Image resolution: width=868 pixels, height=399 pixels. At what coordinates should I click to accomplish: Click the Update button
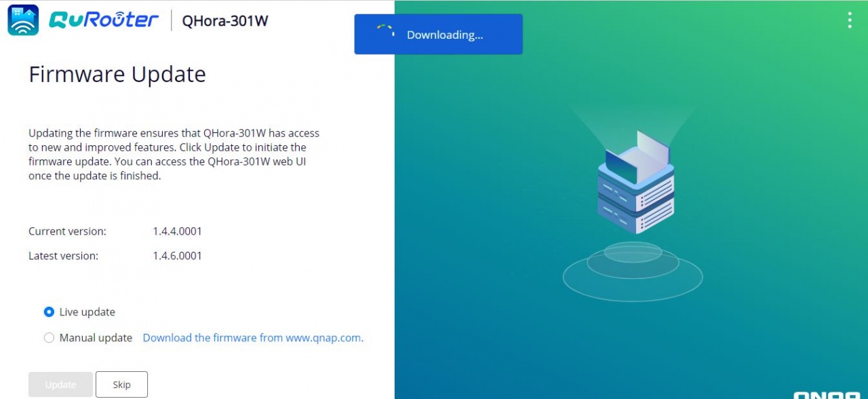click(60, 385)
